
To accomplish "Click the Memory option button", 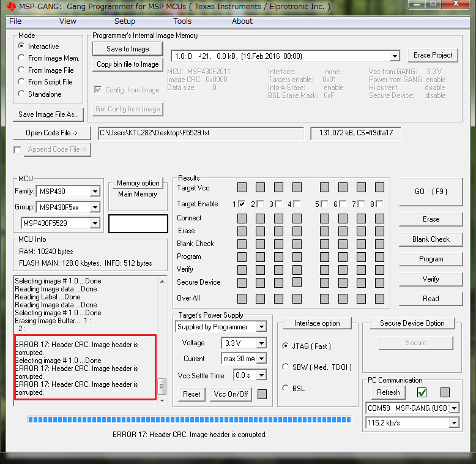I will click(138, 183).
